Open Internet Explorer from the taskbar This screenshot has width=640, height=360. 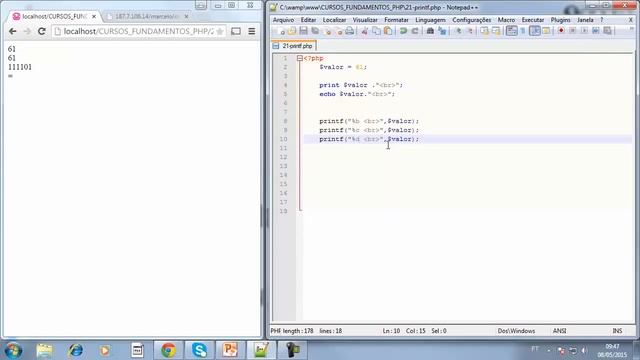(x=76, y=350)
